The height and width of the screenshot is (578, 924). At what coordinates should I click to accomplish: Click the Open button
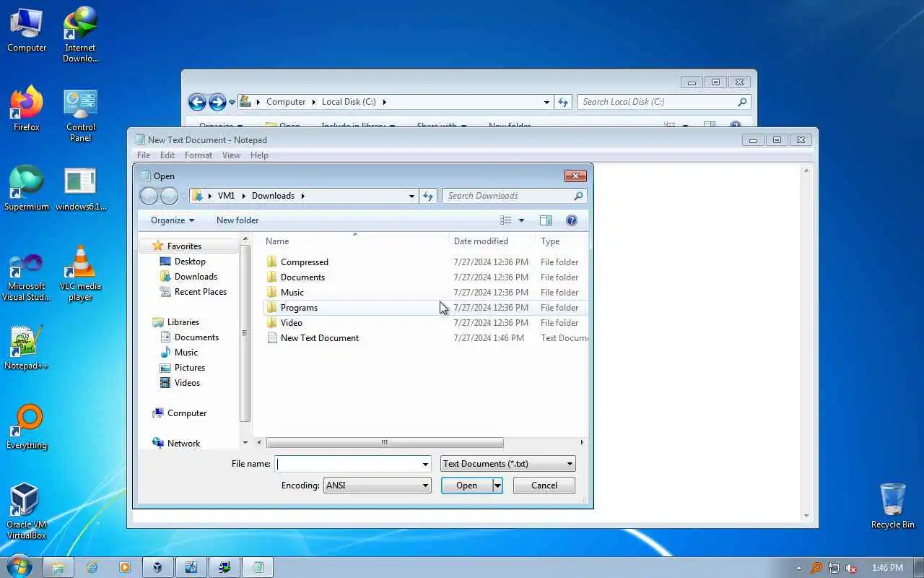pos(466,486)
